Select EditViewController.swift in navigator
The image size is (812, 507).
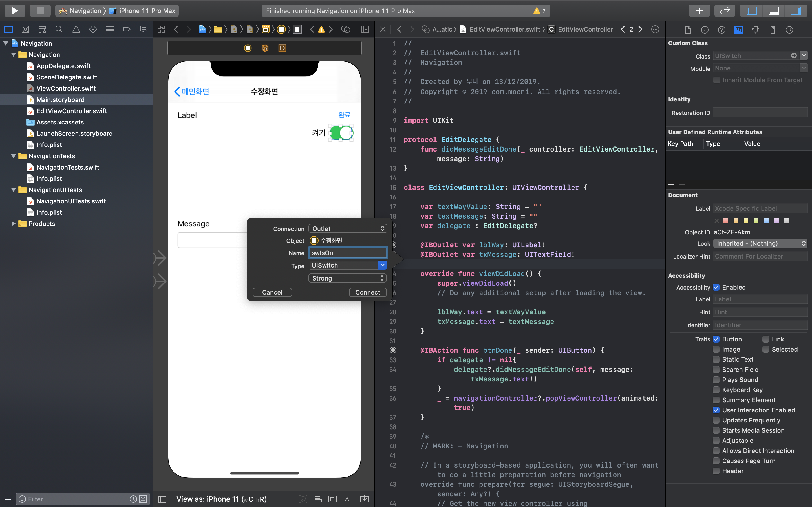pyautogui.click(x=71, y=111)
